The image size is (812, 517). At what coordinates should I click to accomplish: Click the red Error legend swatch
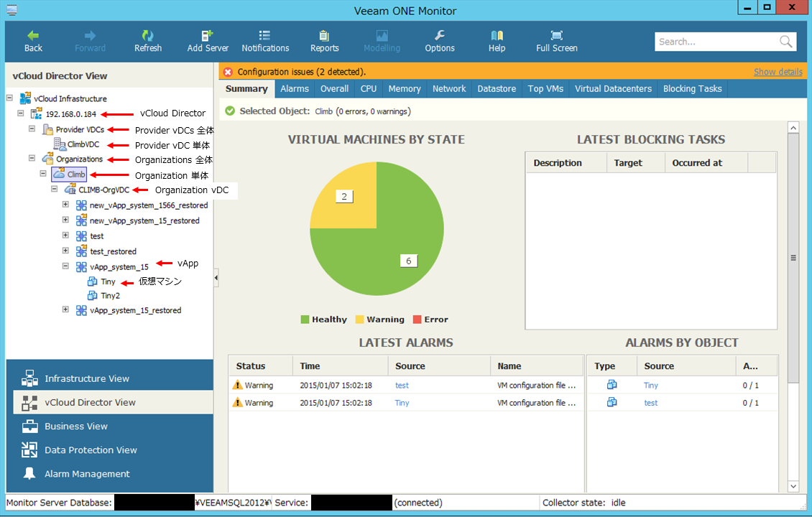[x=417, y=320]
